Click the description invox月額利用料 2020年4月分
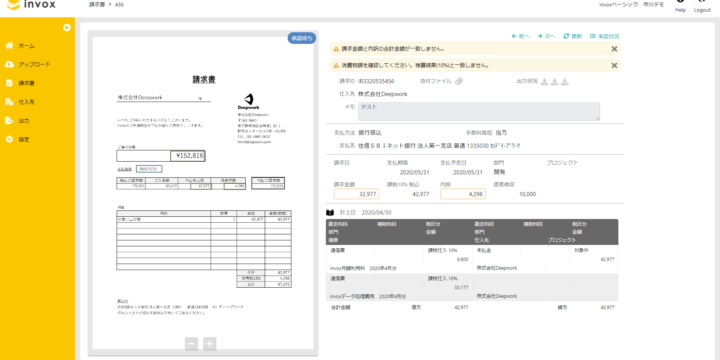720x360 pixels. point(363,268)
